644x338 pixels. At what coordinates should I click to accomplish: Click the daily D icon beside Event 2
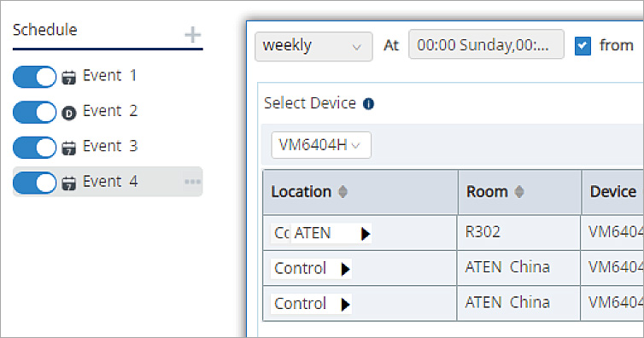(68, 113)
